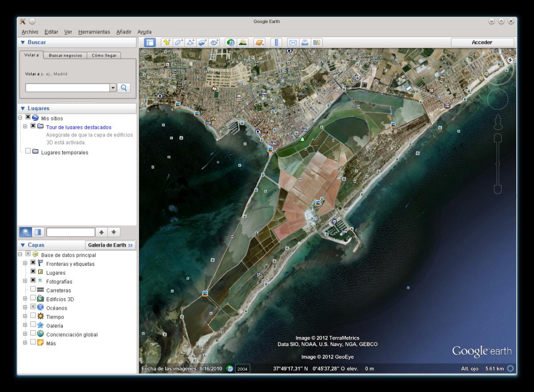Uncheck the Lugares layer checkbox
Image resolution: width=534 pixels, height=392 pixels.
33,272
